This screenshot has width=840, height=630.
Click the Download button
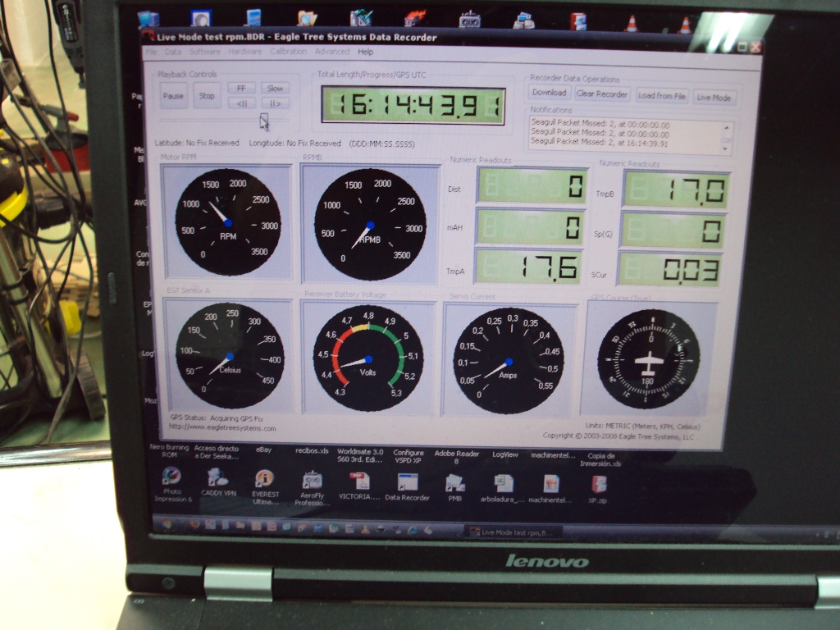coord(549,93)
